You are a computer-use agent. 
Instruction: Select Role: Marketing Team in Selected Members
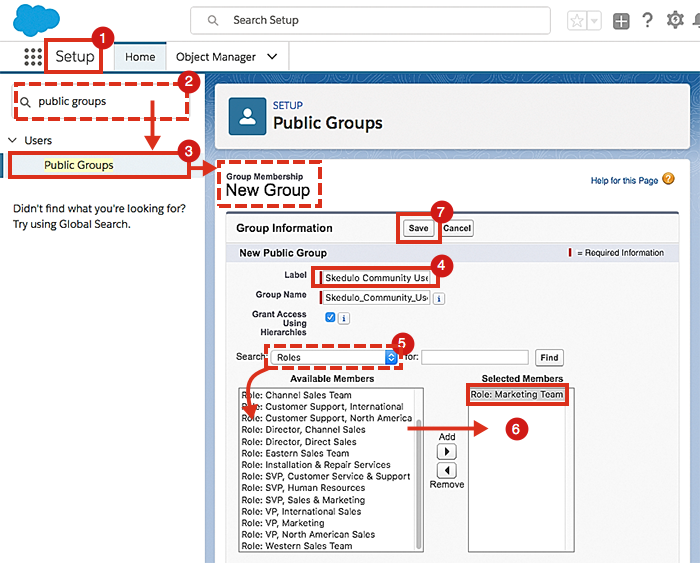pyautogui.click(x=517, y=394)
